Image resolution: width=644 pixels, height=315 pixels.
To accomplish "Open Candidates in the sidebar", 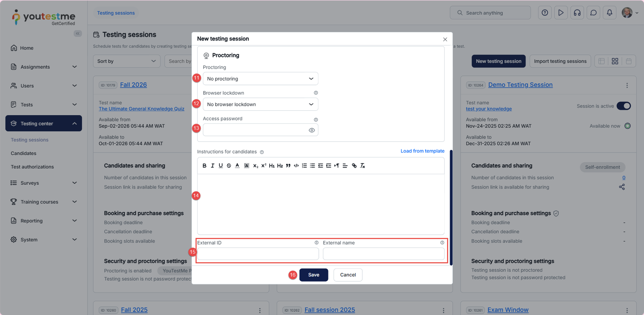I will tap(23, 153).
